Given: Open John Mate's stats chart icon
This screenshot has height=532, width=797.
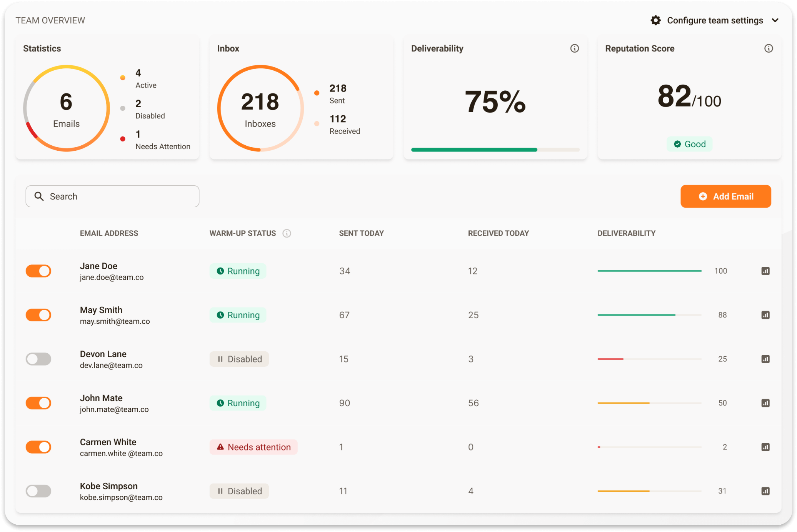Looking at the screenshot, I should [x=765, y=403].
